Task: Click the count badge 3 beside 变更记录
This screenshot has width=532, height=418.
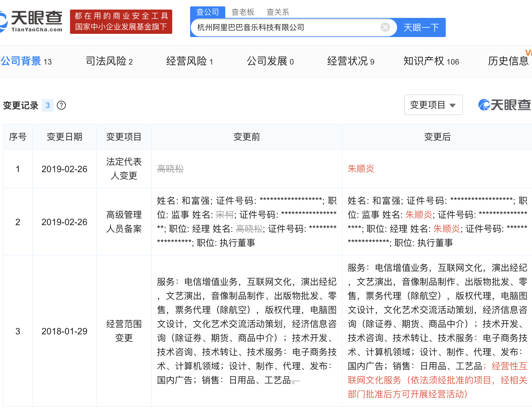Action: [x=48, y=105]
